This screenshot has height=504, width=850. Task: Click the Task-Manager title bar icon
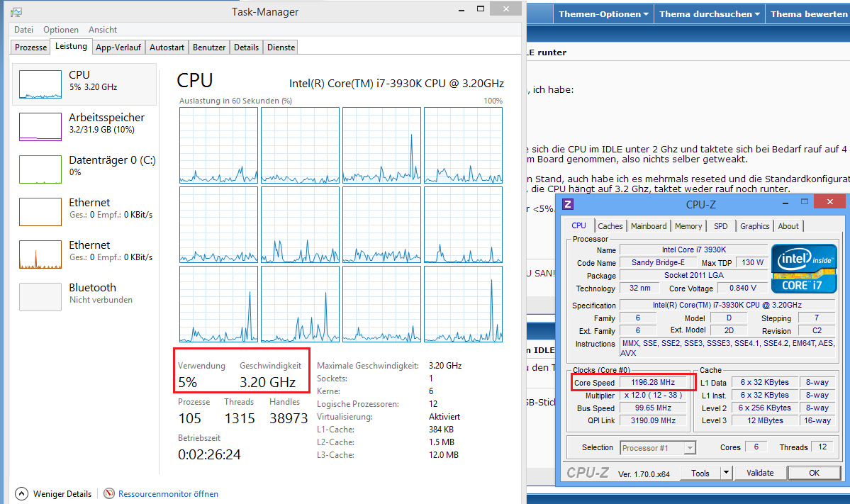pos(16,12)
